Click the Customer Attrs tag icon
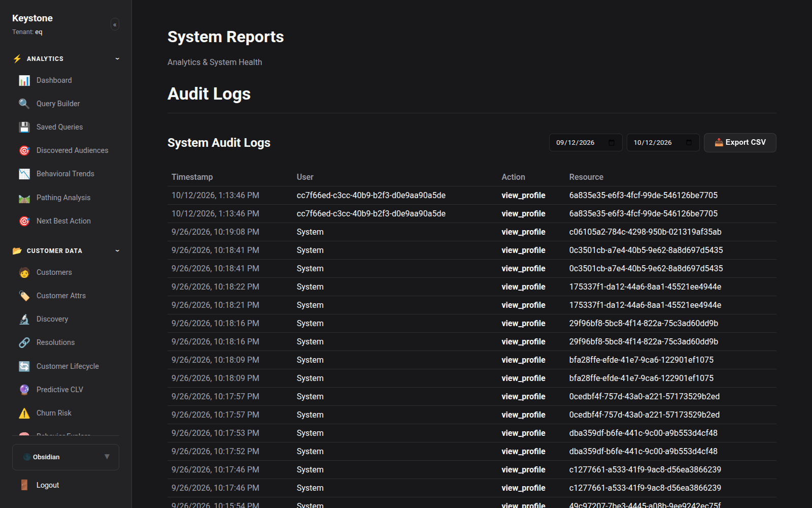 tap(24, 296)
